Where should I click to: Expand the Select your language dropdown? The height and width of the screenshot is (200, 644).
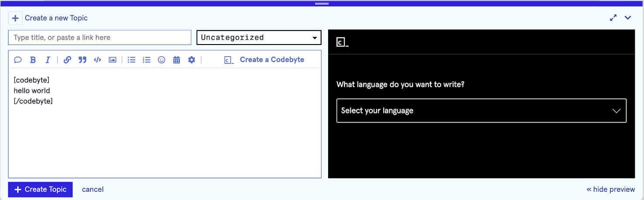(x=481, y=110)
